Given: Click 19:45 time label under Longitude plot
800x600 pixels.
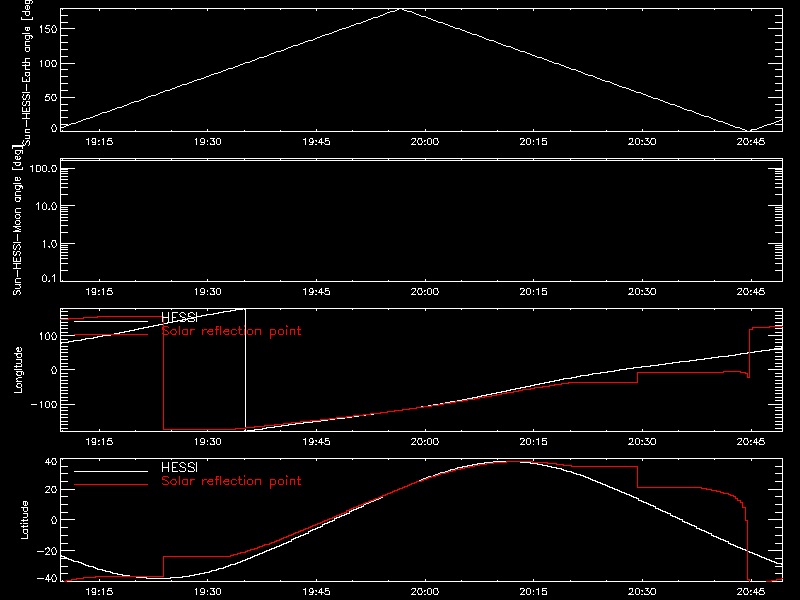Looking at the screenshot, I should [x=316, y=442].
